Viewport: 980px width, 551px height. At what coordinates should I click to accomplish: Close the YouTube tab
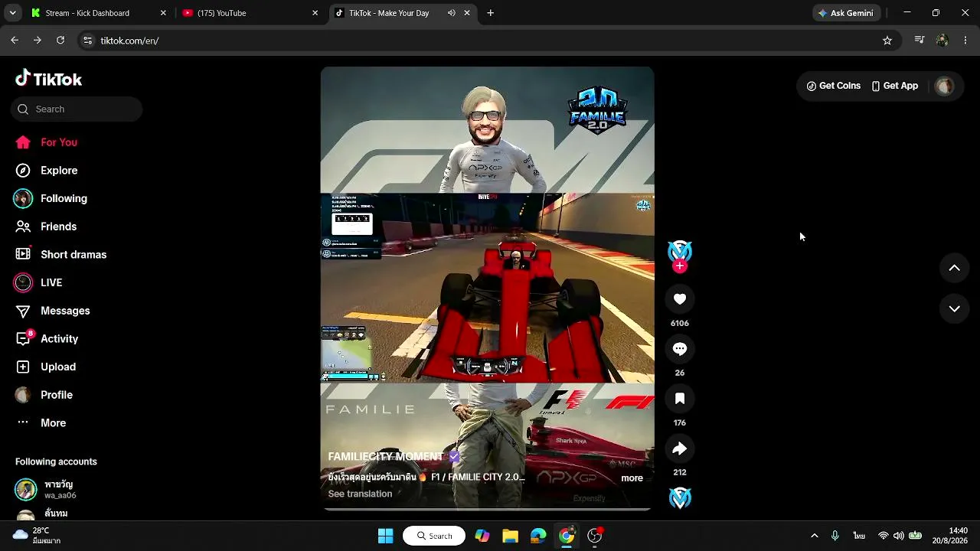(315, 13)
